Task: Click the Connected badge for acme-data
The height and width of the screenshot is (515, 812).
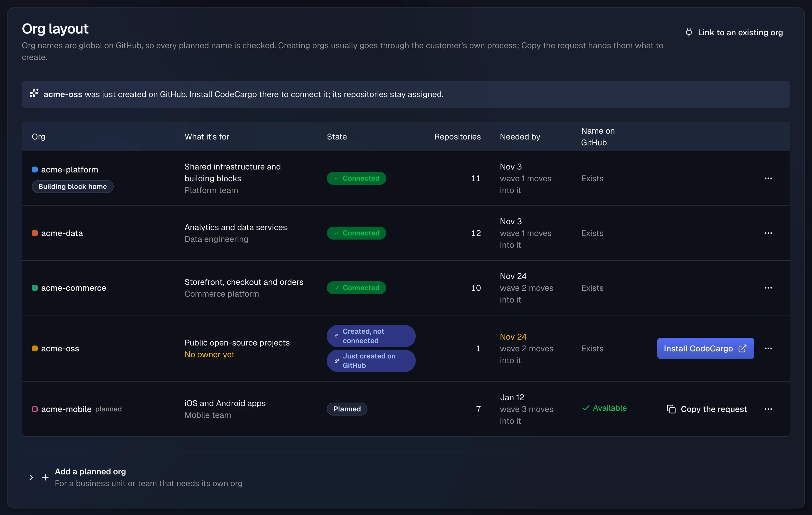Action: [x=356, y=233]
